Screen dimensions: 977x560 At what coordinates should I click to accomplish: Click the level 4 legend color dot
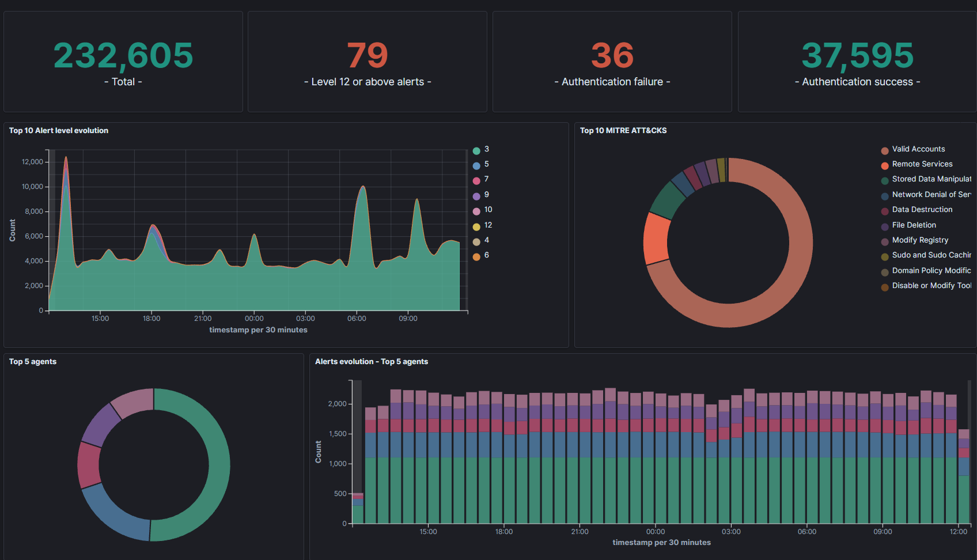point(476,242)
